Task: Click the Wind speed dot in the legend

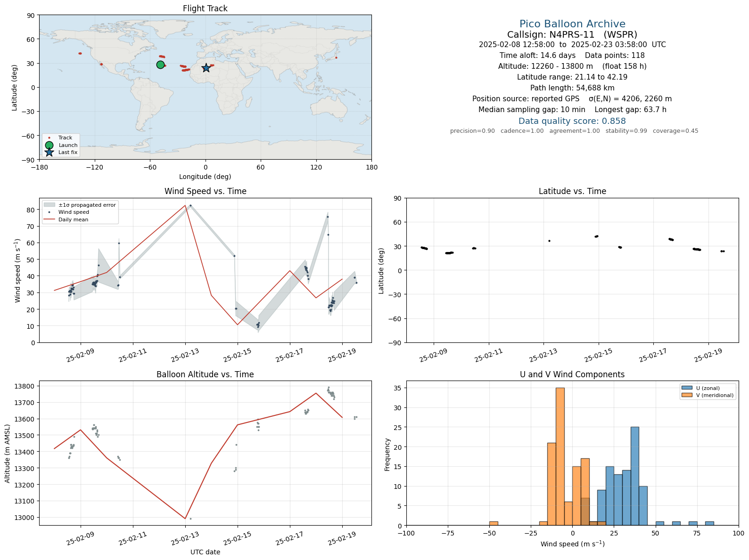Action: [x=49, y=212]
